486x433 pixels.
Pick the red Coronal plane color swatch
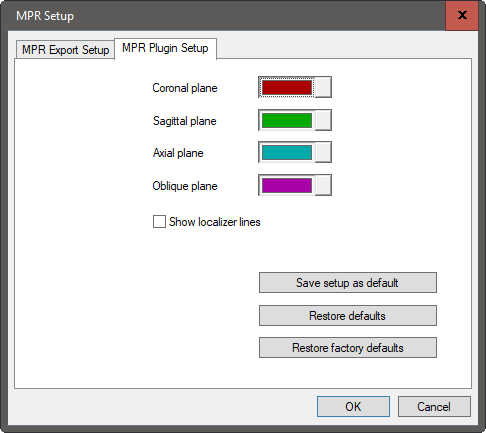[287, 87]
